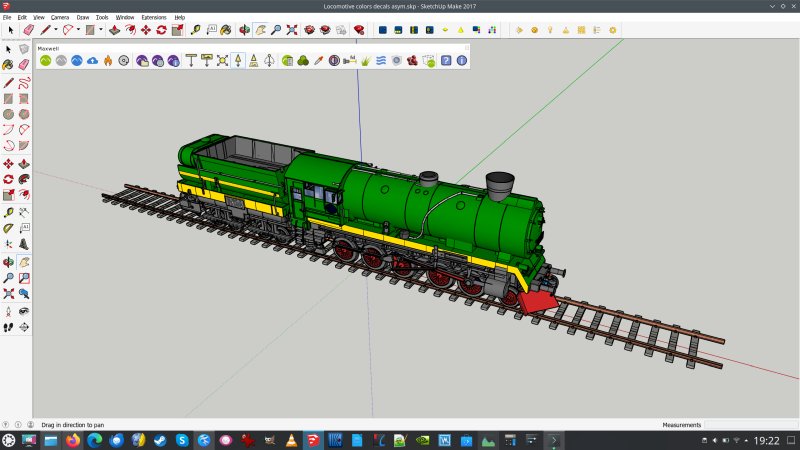
Task: Select the Zoom Window tool in left toolbar
Action: [x=24, y=278]
